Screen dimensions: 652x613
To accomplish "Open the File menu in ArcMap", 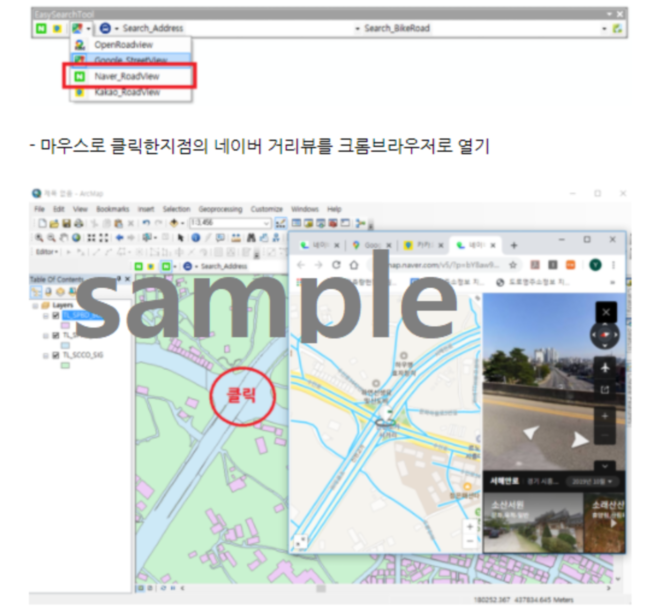I will (40, 209).
